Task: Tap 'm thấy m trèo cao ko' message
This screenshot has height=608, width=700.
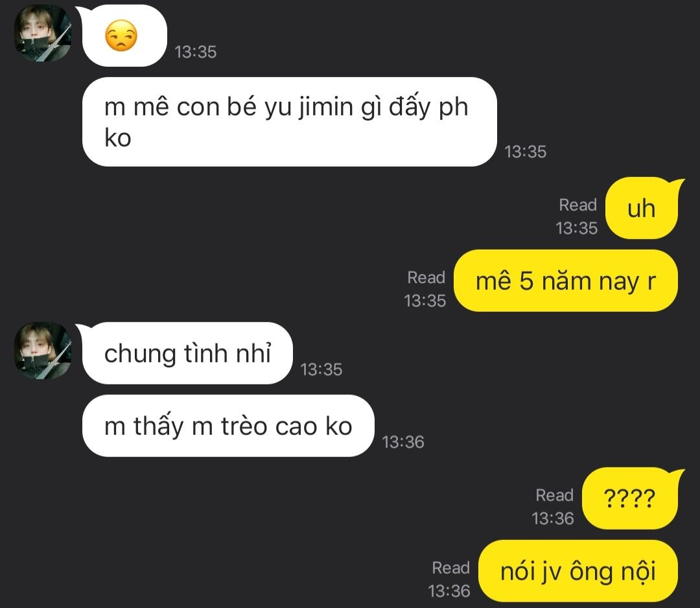Action: point(228,426)
